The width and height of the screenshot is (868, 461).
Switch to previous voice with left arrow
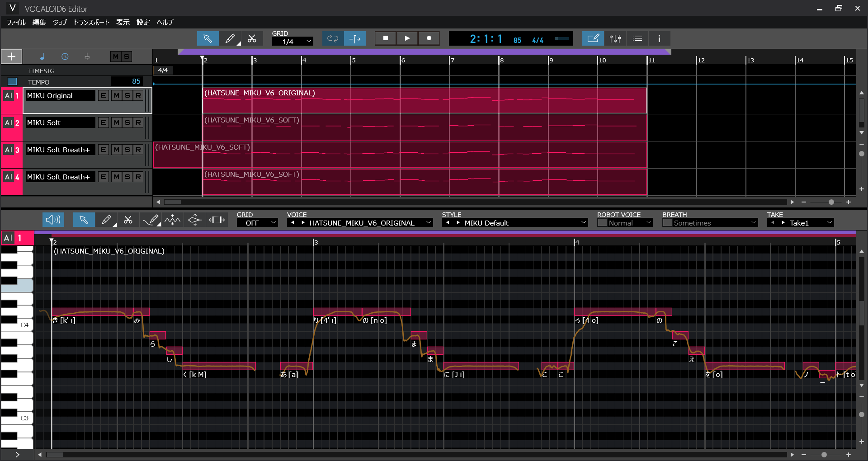coord(292,223)
